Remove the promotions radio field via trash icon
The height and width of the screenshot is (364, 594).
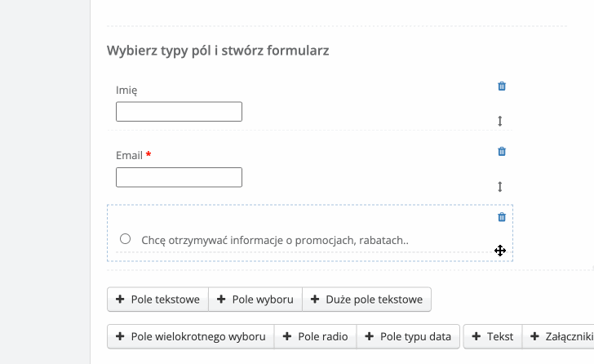pos(502,216)
